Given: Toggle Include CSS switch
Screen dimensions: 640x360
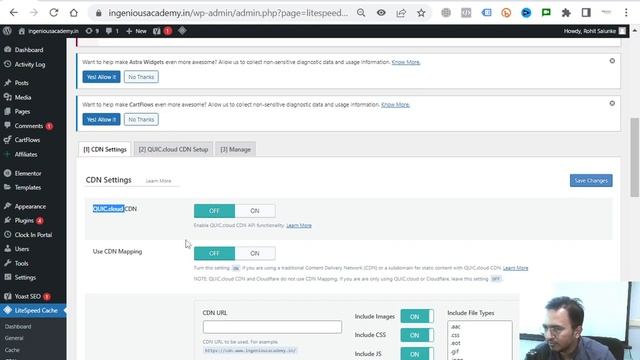Looking at the screenshot, I should click(x=417, y=335).
